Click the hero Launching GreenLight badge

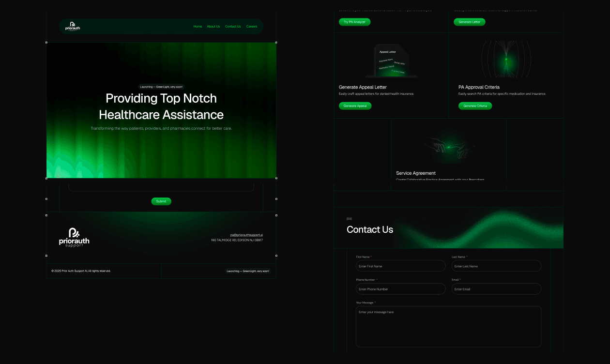[x=162, y=87]
